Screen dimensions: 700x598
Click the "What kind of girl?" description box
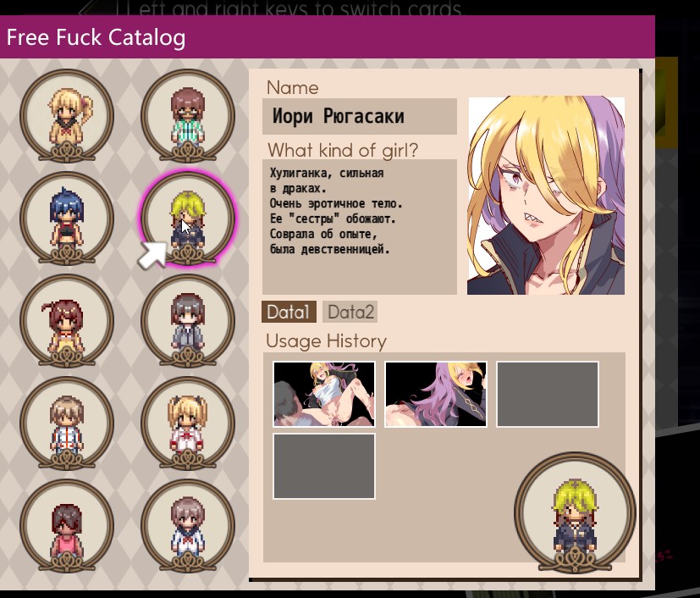[360, 226]
